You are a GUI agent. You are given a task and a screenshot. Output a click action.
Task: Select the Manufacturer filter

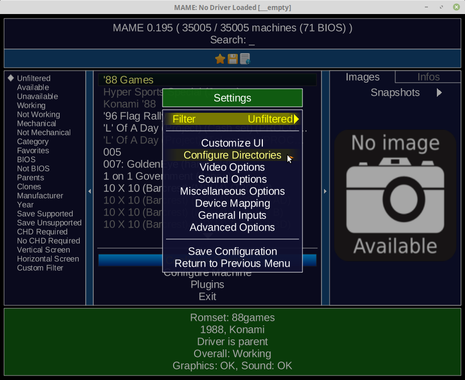point(40,195)
